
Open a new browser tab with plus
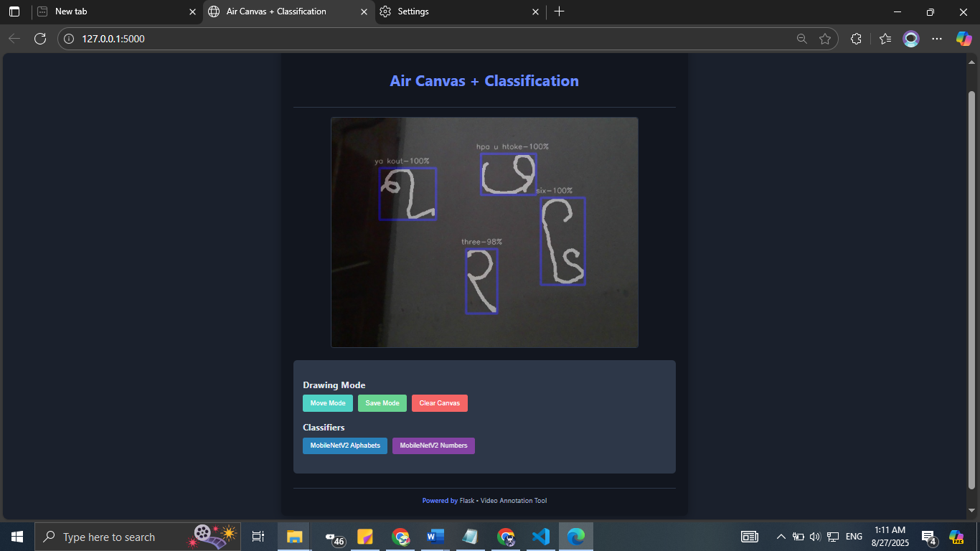click(x=560, y=11)
